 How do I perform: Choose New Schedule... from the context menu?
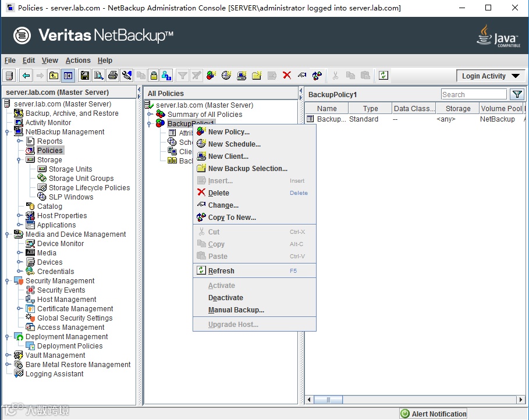234,144
